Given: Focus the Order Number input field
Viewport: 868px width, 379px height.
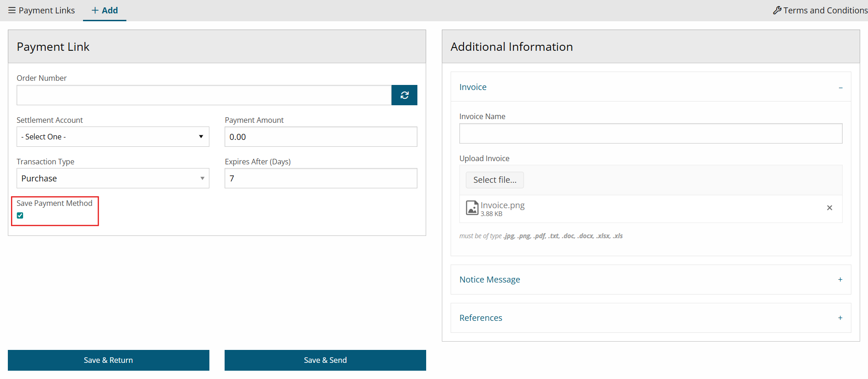Looking at the screenshot, I should point(204,95).
